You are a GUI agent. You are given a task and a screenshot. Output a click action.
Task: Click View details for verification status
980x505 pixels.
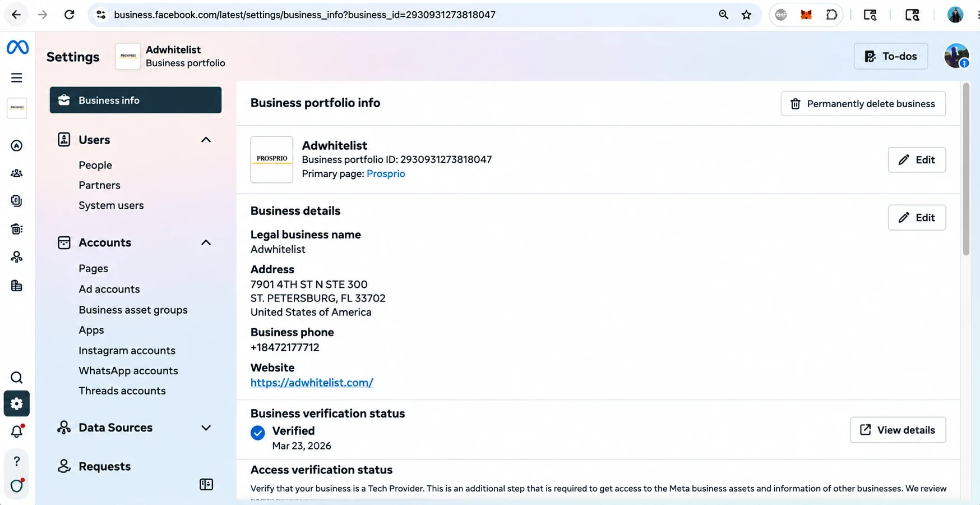pyautogui.click(x=898, y=430)
